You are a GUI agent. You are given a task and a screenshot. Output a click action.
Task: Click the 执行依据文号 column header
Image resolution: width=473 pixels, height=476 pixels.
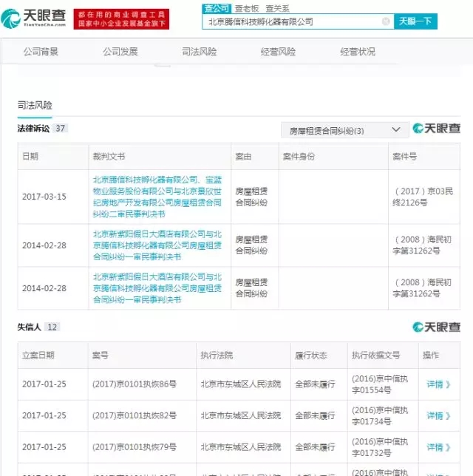click(376, 355)
